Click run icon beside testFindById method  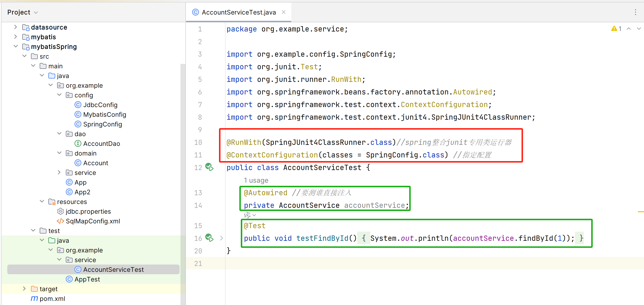click(209, 238)
